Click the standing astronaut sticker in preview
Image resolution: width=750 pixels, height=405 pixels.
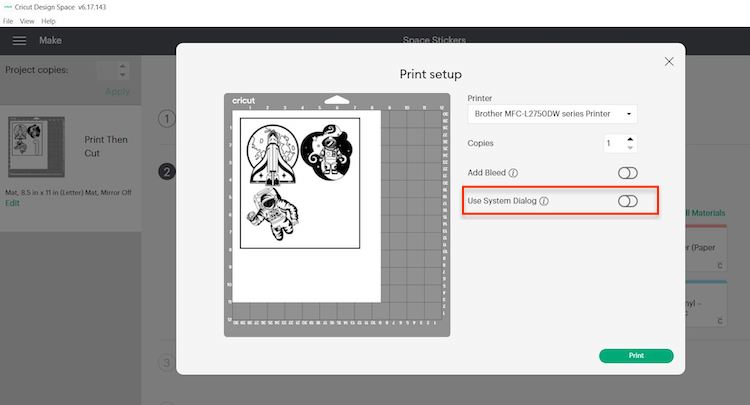328,153
